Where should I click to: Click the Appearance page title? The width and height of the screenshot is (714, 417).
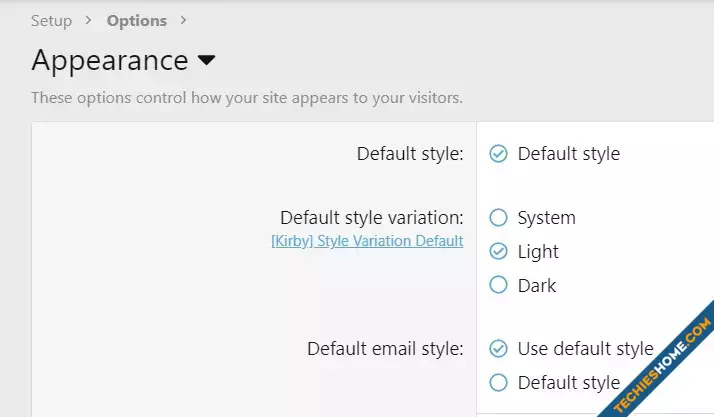pyautogui.click(x=110, y=61)
